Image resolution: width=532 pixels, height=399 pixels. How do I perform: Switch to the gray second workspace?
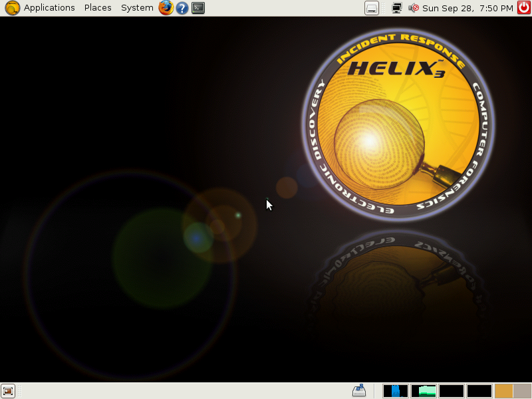(522, 391)
